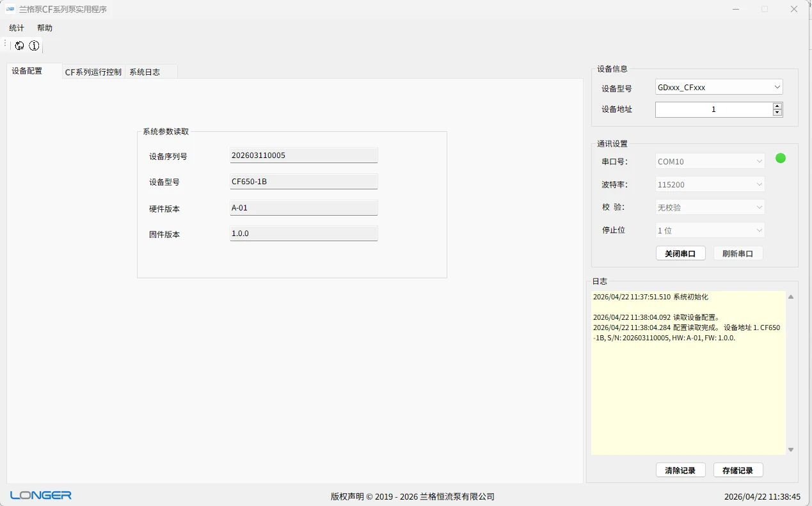This screenshot has width=812, height=506.
Task: Click the log line 配置读取完成
Action: pos(687,333)
